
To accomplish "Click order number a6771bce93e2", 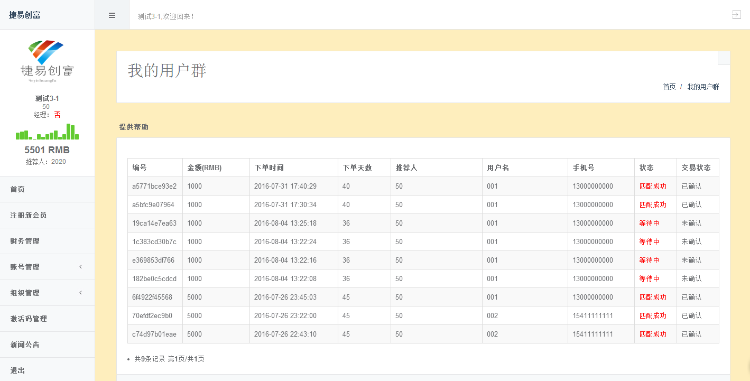I will (154, 186).
